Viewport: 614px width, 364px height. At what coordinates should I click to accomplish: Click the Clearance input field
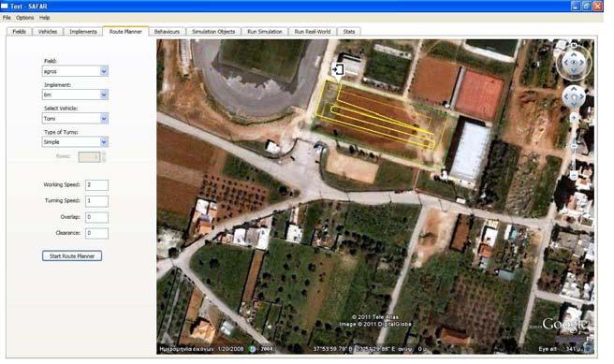96,233
